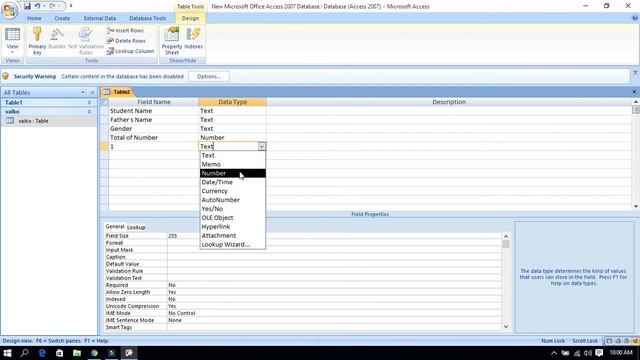
Task: Collapse navigation pane with shutter button
Action: pos(92,93)
